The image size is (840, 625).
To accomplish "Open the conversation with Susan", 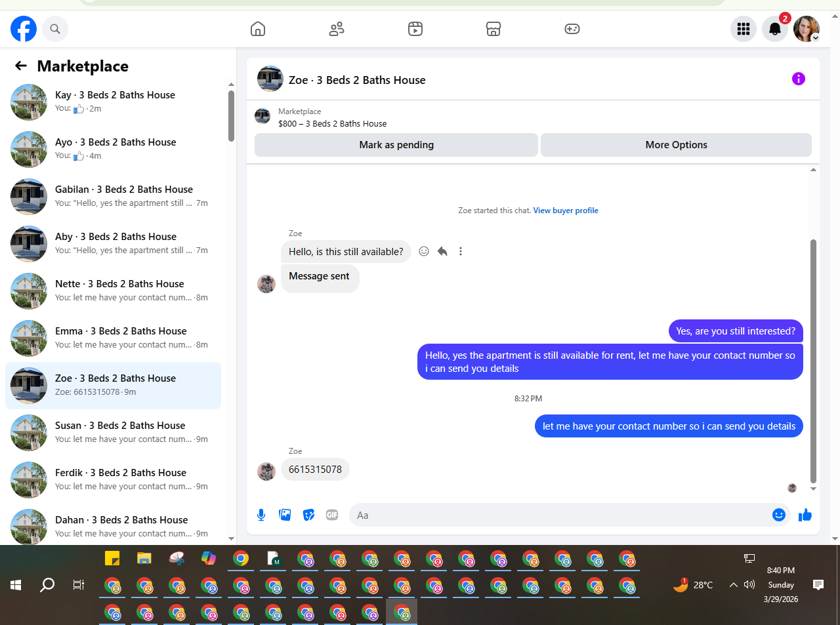I will tap(113, 433).
